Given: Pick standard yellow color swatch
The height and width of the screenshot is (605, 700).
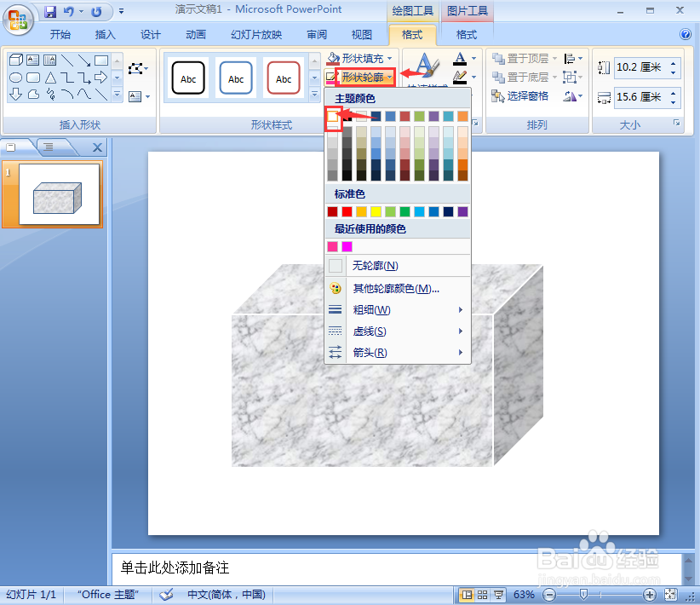Looking at the screenshot, I should pyautogui.click(x=376, y=211).
